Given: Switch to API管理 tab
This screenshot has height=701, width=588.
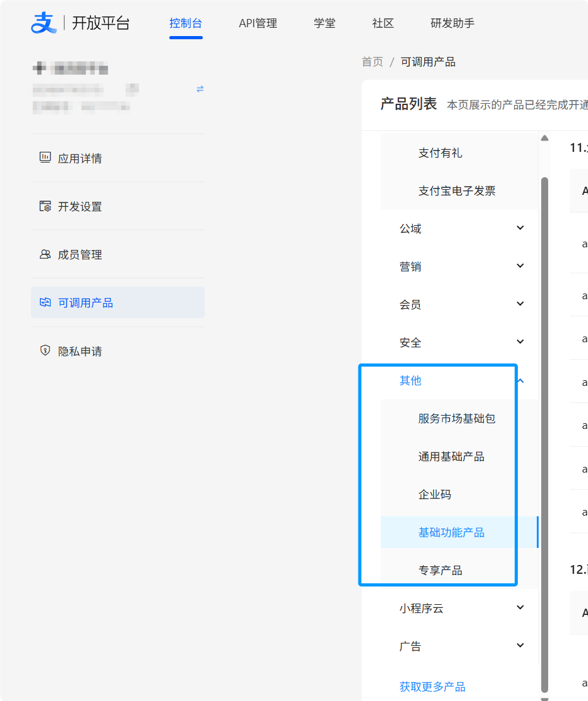Looking at the screenshot, I should (258, 23).
